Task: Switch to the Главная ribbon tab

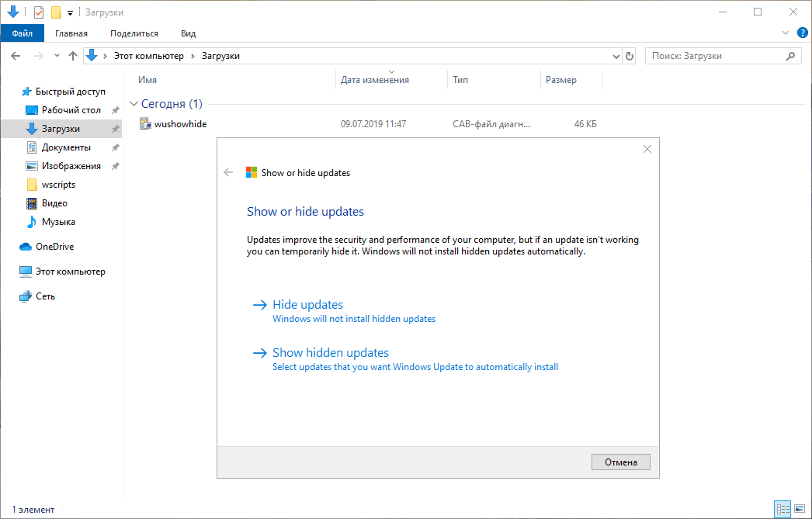Action: [71, 33]
